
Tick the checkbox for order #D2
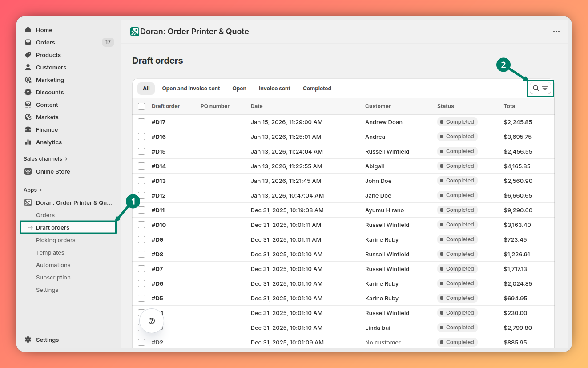click(x=141, y=342)
